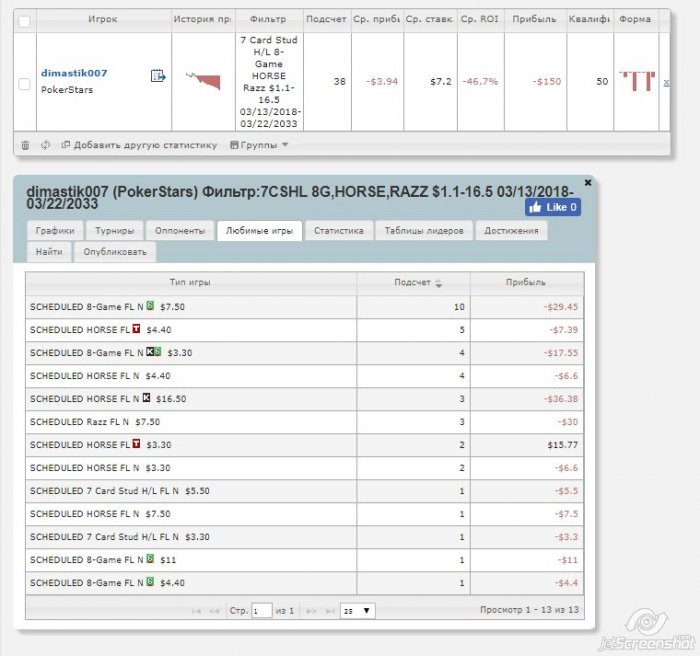This screenshot has width=700, height=656.
Task: Open the rows-per-page dropdown showing 25
Action: (x=358, y=611)
